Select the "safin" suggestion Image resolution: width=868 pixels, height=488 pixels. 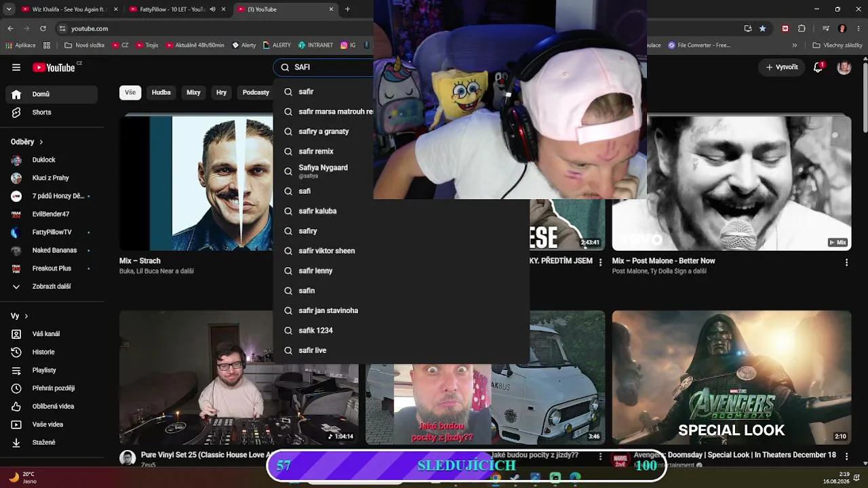tap(401, 291)
